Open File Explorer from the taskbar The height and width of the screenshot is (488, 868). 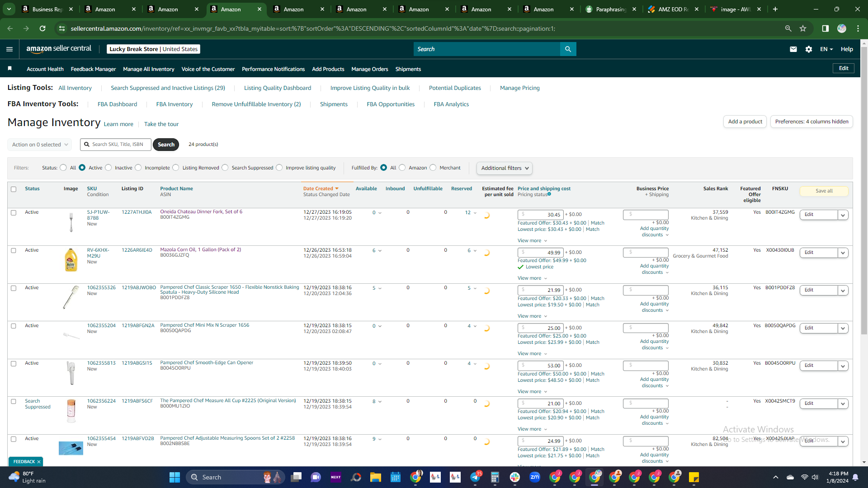pos(376,477)
